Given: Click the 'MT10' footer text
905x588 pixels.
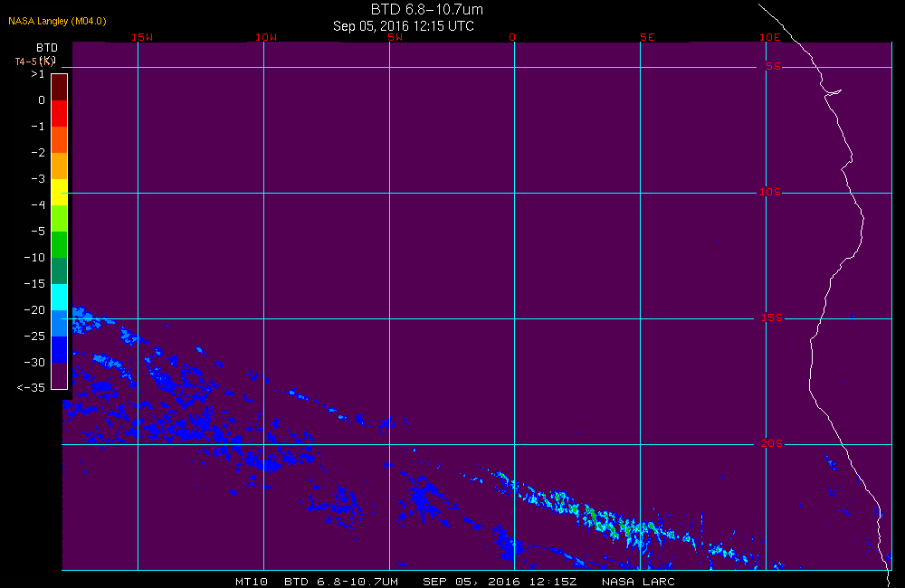Looking at the screenshot, I should 252,582.
